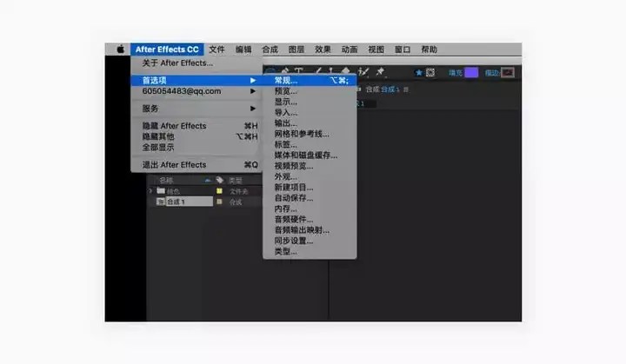The height and width of the screenshot is (364, 626).
Task: Open the Apple menu
Action: click(x=120, y=50)
